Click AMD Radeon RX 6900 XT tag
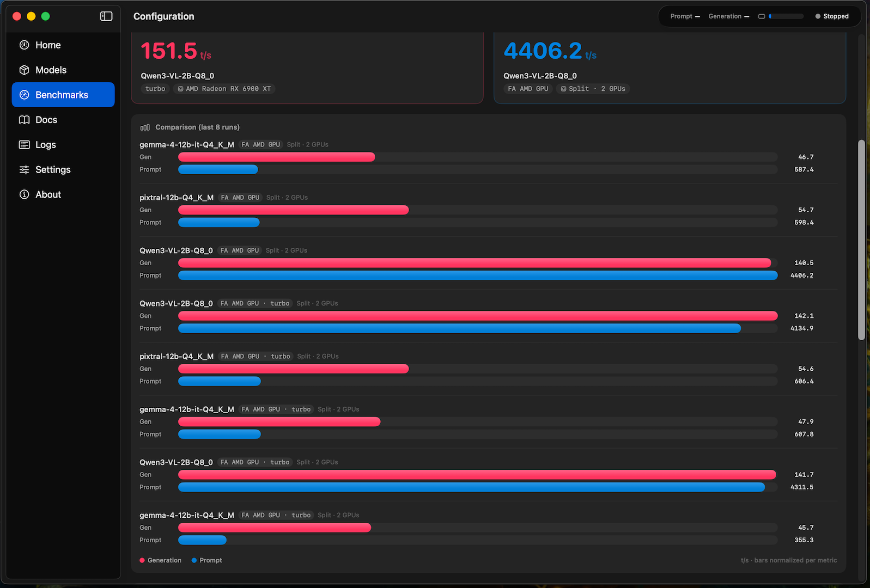This screenshot has width=870, height=588. click(x=224, y=89)
